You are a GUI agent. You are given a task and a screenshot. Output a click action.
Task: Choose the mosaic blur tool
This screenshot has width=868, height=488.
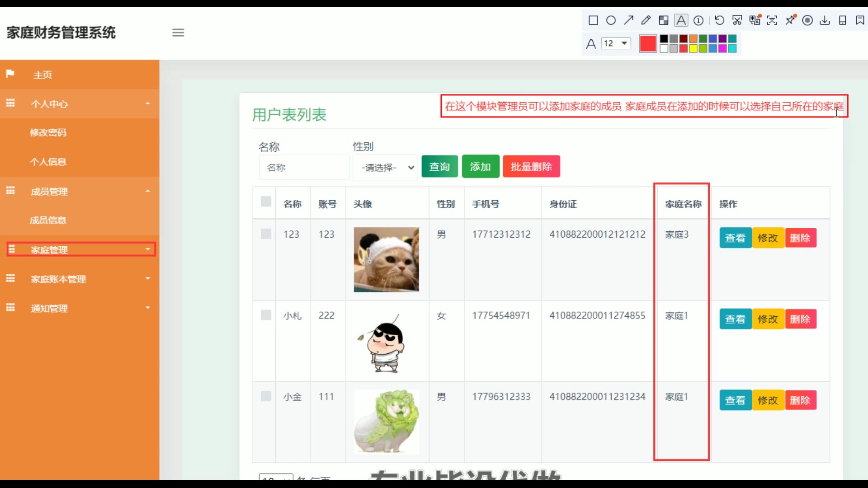tap(663, 20)
